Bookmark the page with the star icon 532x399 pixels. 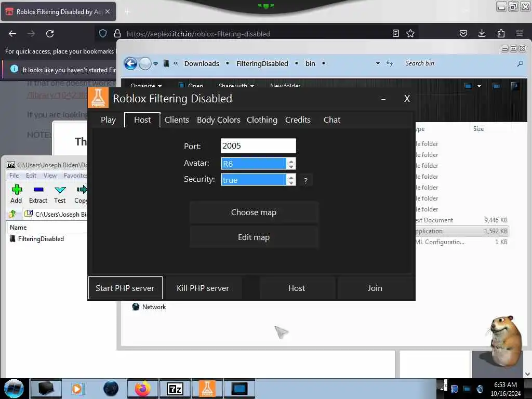click(410, 33)
